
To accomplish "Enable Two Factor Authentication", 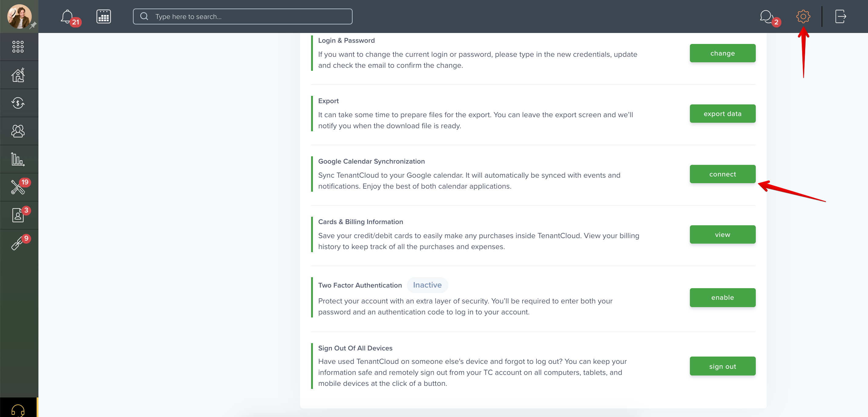I will pyautogui.click(x=723, y=298).
